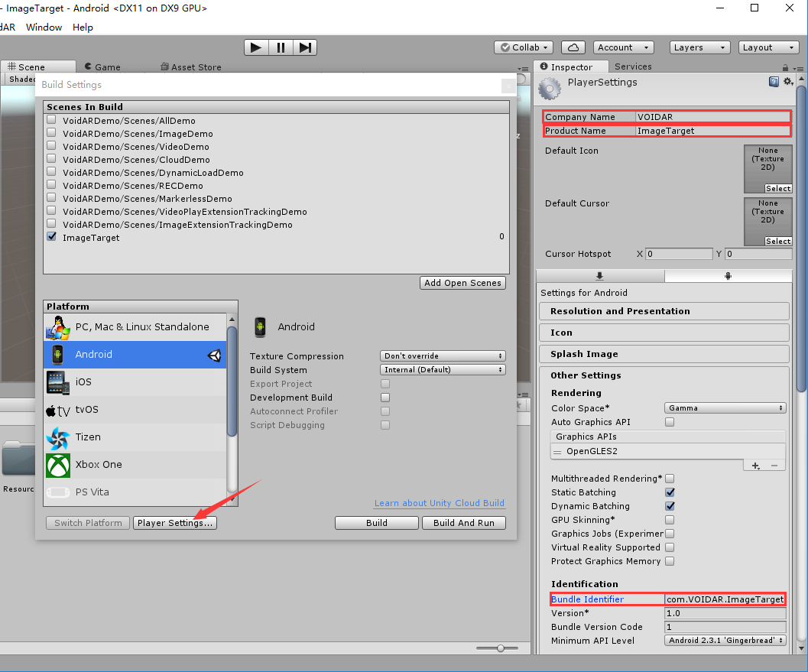The image size is (808, 672).
Task: Enable the Development Build checkbox
Action: tap(385, 398)
